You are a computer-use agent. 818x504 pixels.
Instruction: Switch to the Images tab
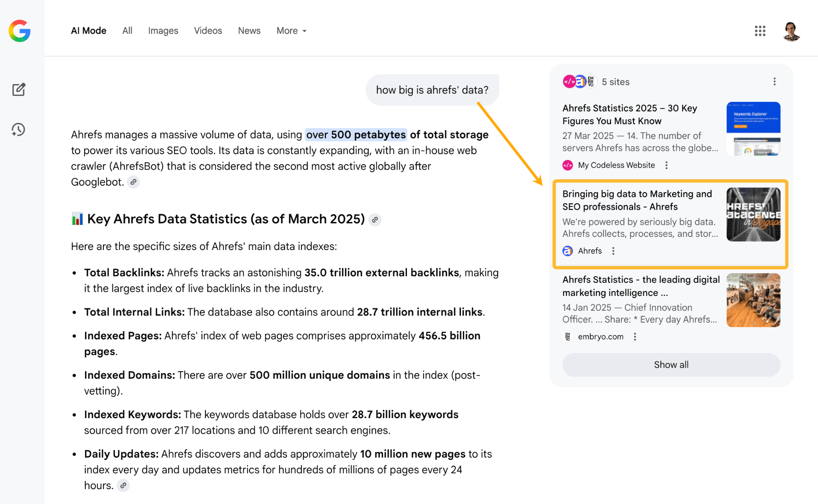(x=163, y=31)
